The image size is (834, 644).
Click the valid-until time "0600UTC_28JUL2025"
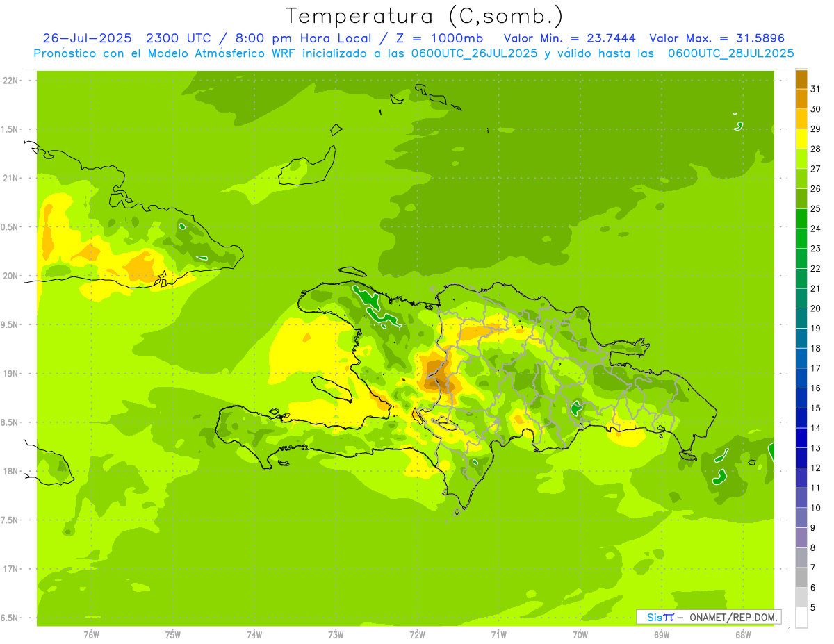tap(730, 53)
